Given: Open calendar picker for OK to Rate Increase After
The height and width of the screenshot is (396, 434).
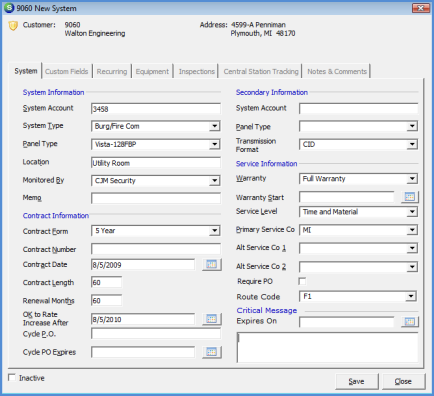Looking at the screenshot, I should coord(212,319).
